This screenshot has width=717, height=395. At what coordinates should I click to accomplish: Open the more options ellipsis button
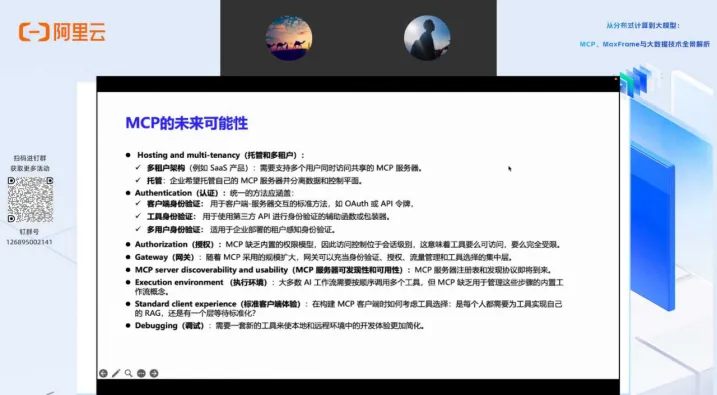point(141,374)
